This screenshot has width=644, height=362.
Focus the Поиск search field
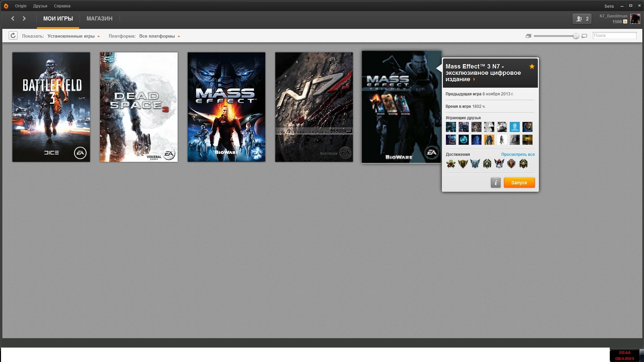click(x=614, y=36)
